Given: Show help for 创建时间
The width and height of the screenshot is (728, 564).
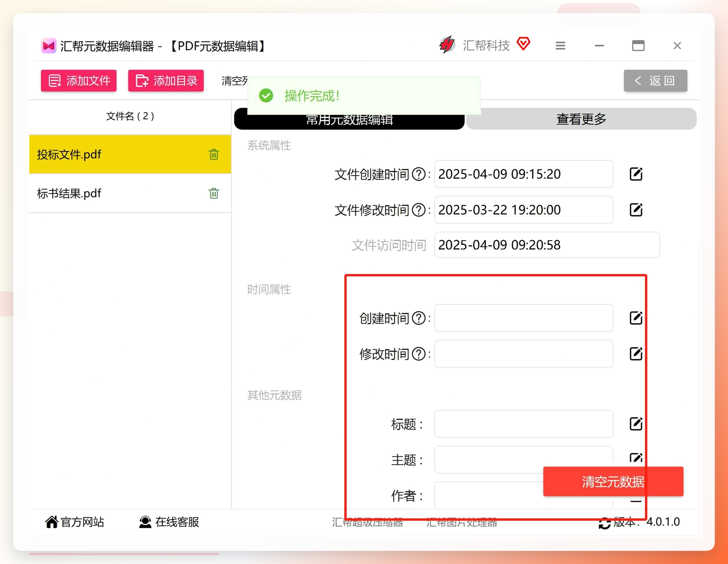Looking at the screenshot, I should pyautogui.click(x=419, y=318).
